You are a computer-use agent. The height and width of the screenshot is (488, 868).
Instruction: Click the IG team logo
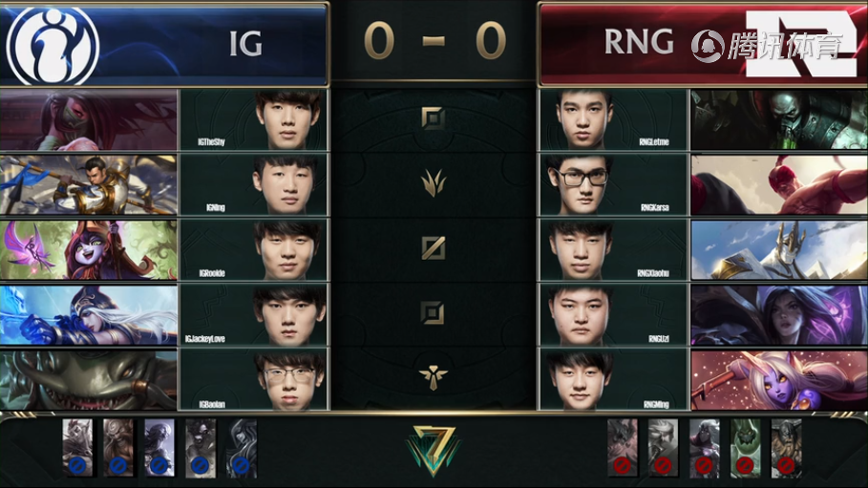click(53, 46)
